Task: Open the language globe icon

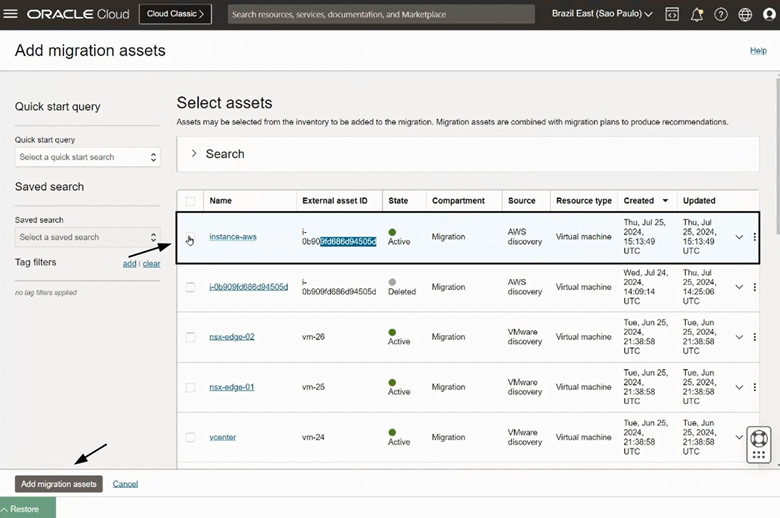Action: (x=745, y=14)
